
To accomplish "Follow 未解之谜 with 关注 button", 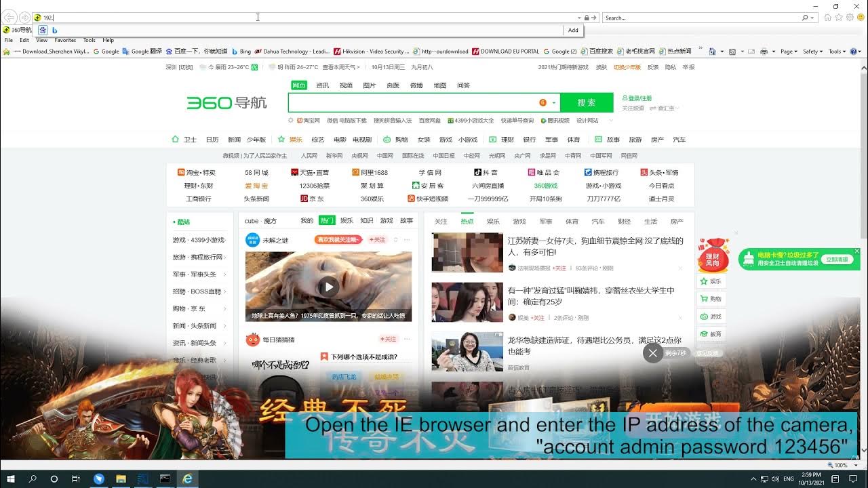I will (x=377, y=240).
